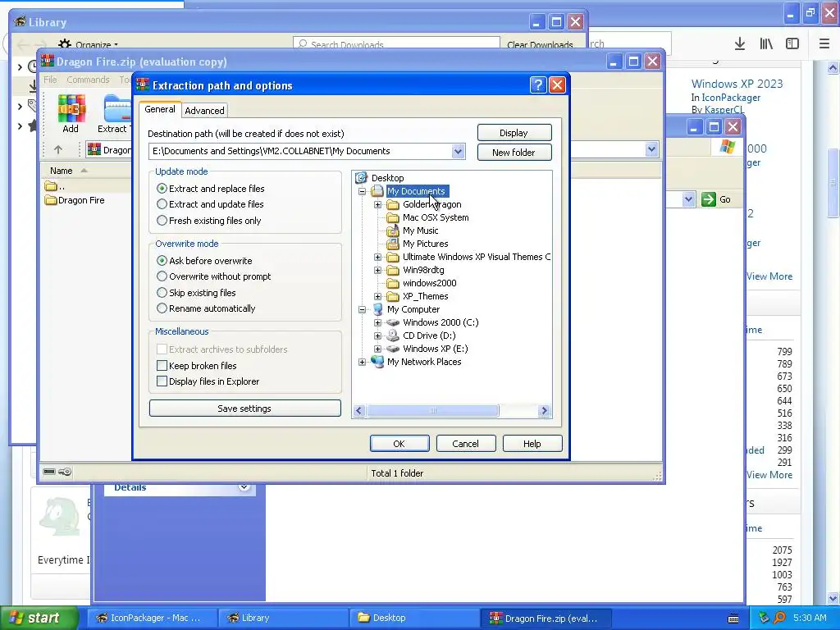Open the Commands menu in WinRAR
This screenshot has width=840, height=630.
(x=88, y=80)
